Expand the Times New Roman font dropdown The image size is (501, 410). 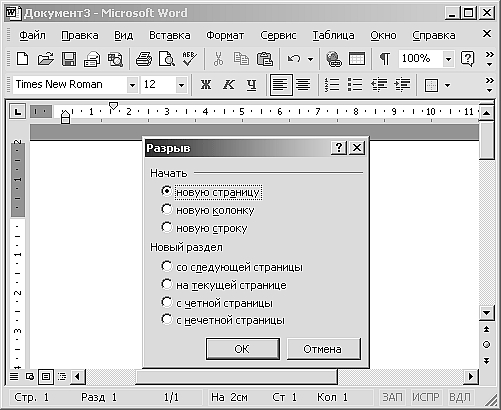point(132,85)
